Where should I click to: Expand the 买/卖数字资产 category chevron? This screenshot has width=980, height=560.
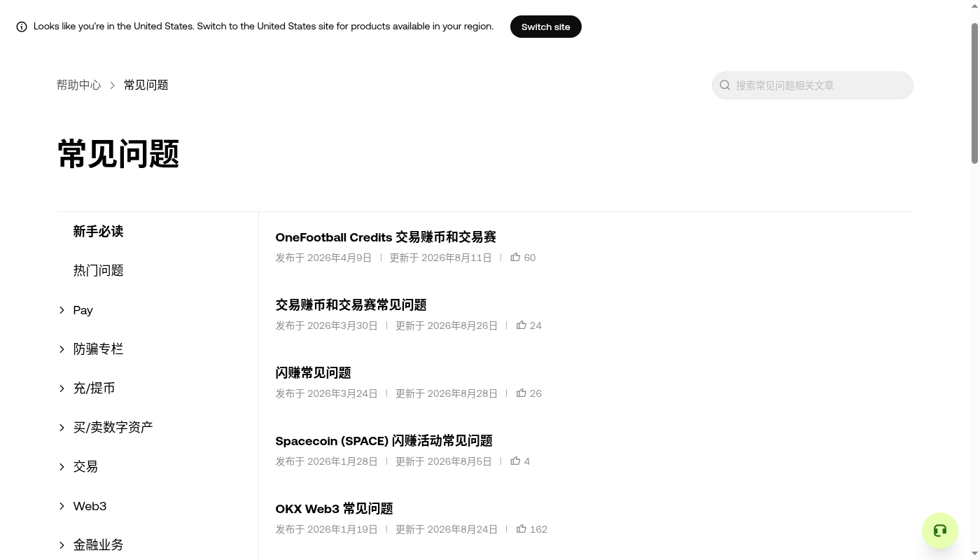62,427
